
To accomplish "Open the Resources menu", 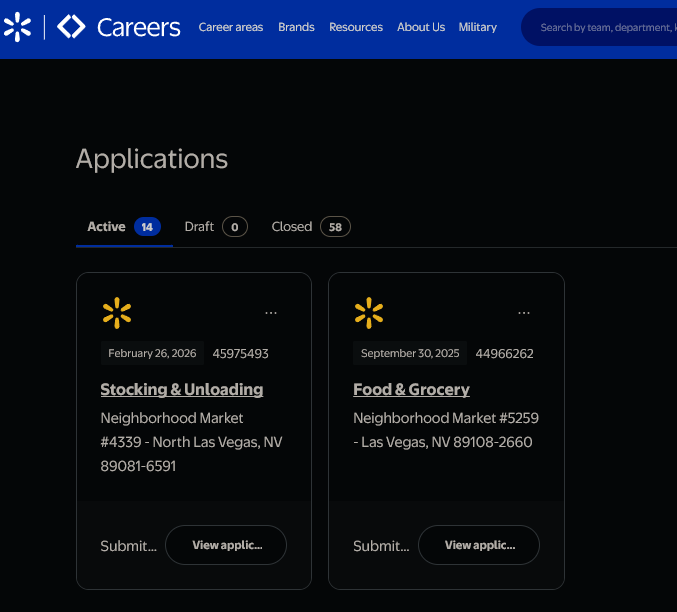I will (x=356, y=27).
